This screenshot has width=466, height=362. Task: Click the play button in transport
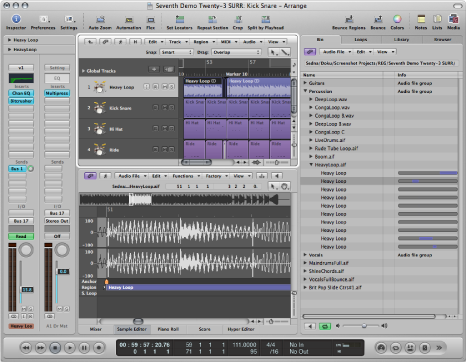pyautogui.click(x=70, y=348)
